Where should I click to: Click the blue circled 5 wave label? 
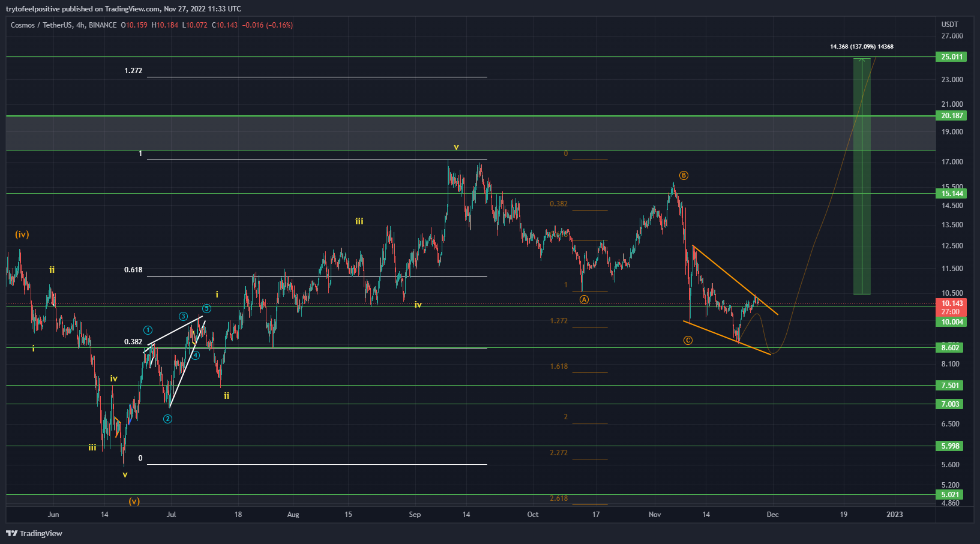(206, 309)
